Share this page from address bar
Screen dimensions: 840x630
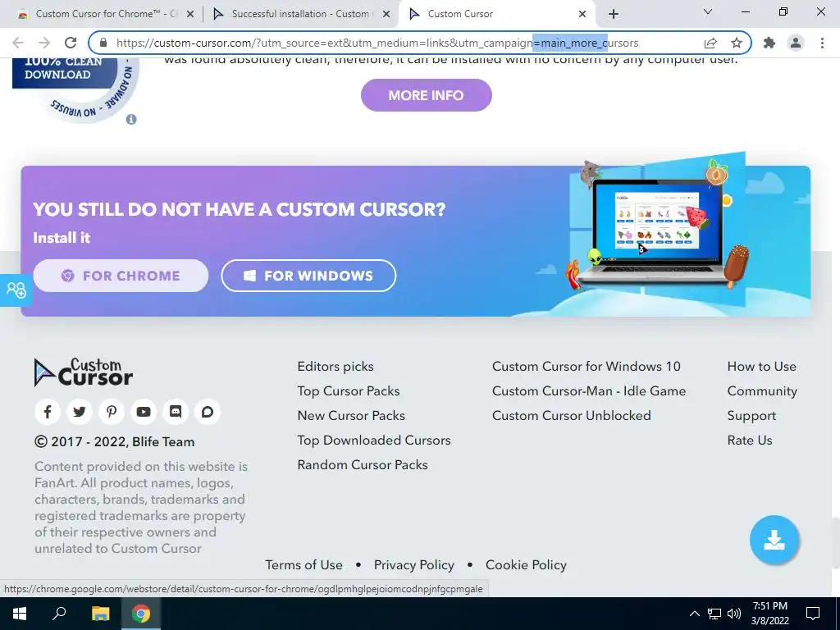[x=710, y=43]
